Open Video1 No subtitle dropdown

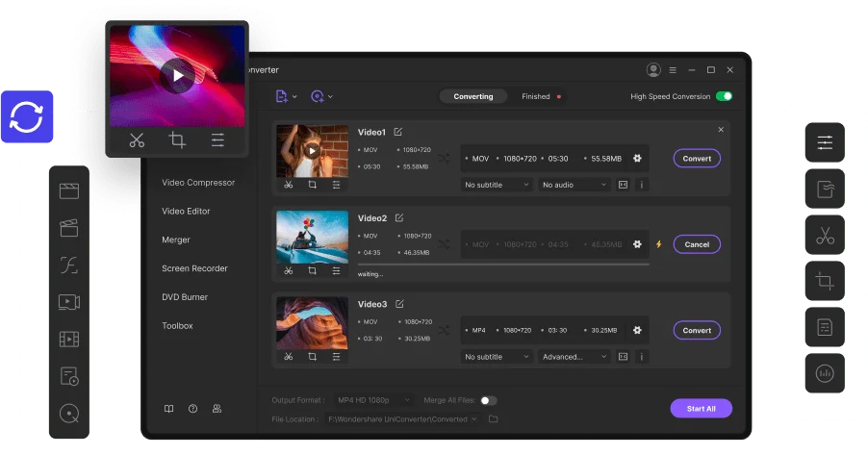[497, 185]
